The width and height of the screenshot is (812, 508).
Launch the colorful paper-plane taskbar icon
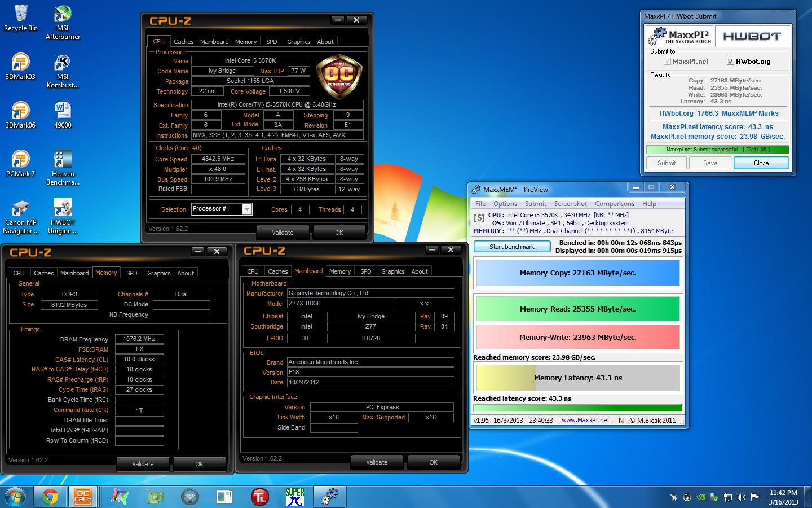point(120,497)
